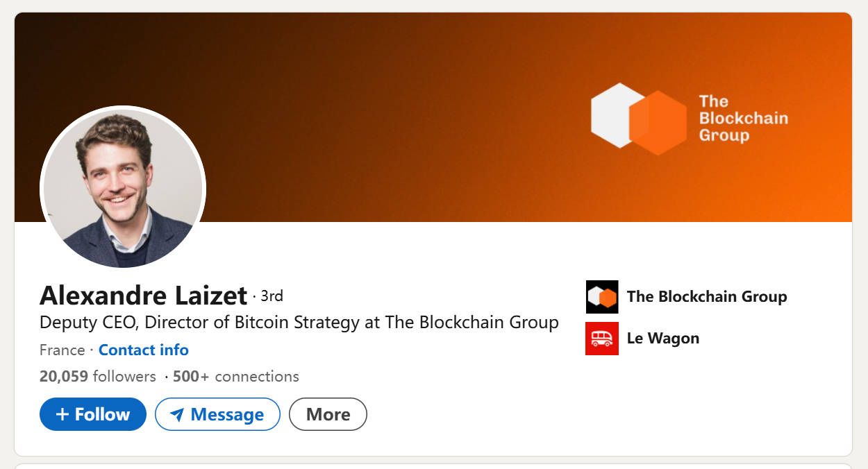Click the paper plane icon in Message button
The image size is (868, 469).
coord(178,414)
